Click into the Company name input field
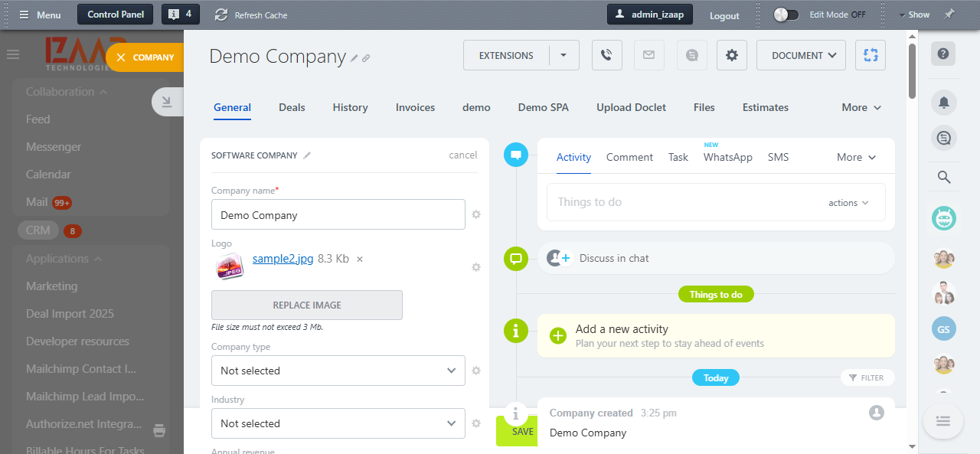 338,215
